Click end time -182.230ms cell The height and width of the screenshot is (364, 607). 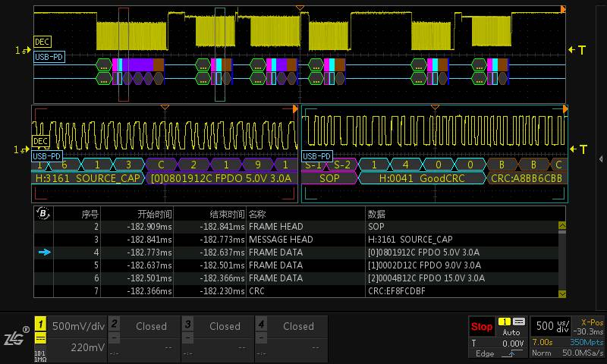coord(222,291)
